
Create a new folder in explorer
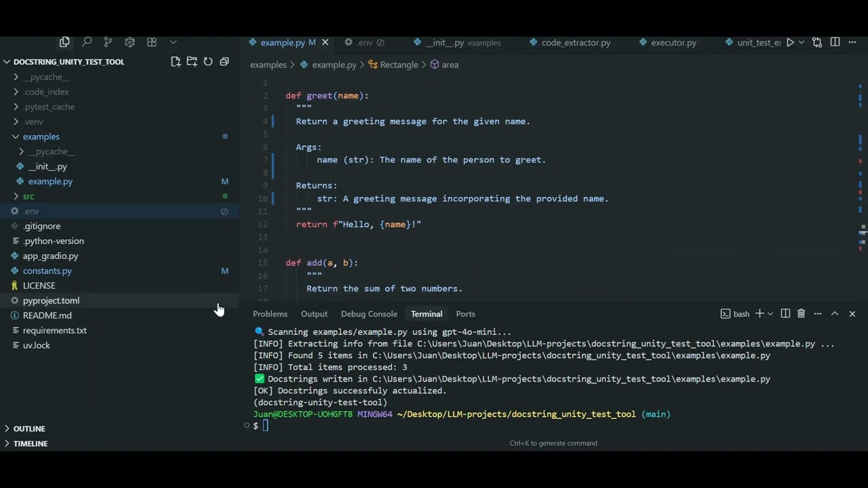click(x=192, y=62)
